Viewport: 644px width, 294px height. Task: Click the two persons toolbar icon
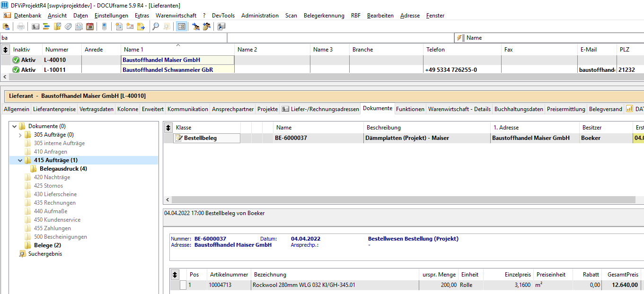(x=196, y=26)
